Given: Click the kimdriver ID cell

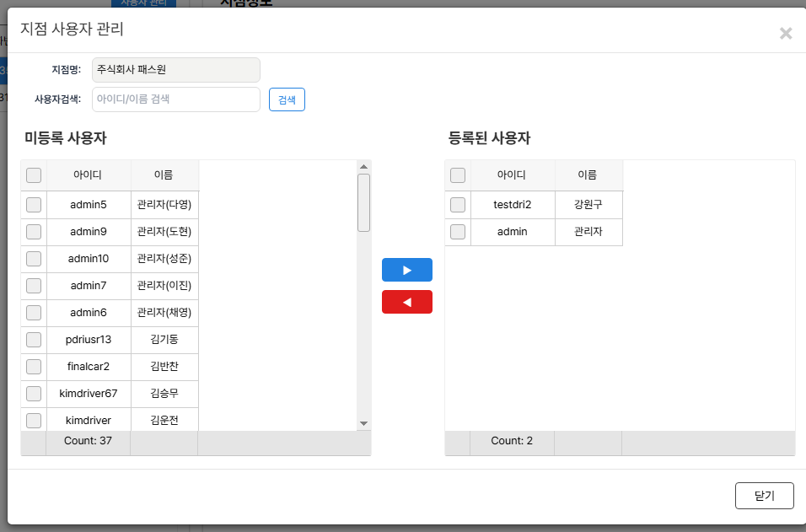Looking at the screenshot, I should click(89, 420).
